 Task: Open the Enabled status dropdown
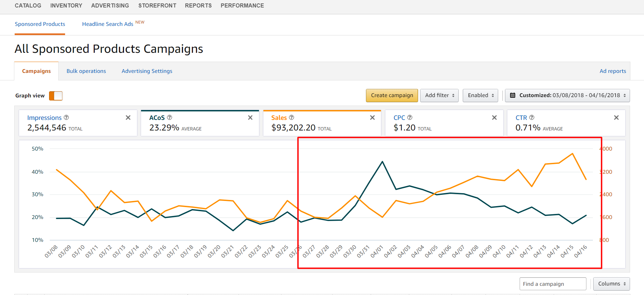[x=480, y=95]
